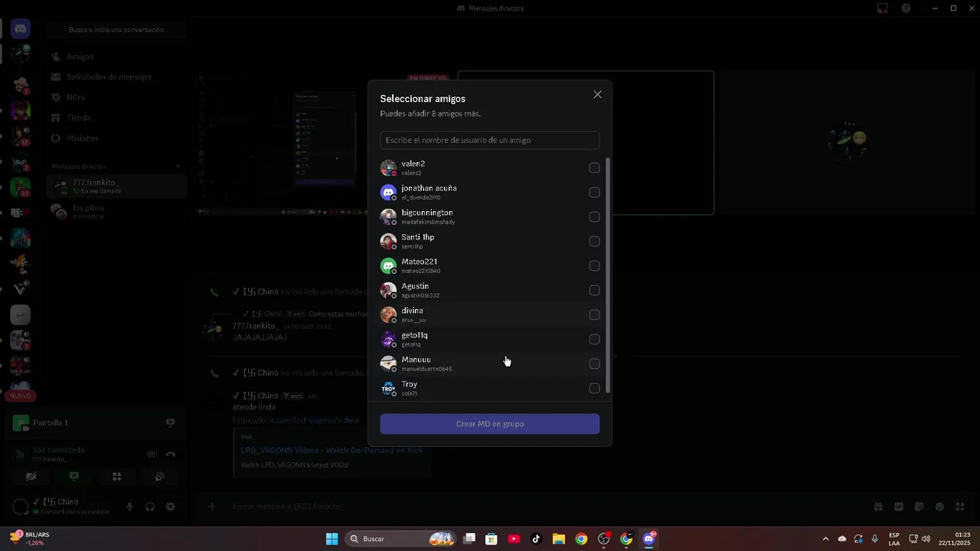This screenshot has height=551, width=980.
Task: Open the inbox icon in Discord title bar
Action: pyautogui.click(x=883, y=8)
